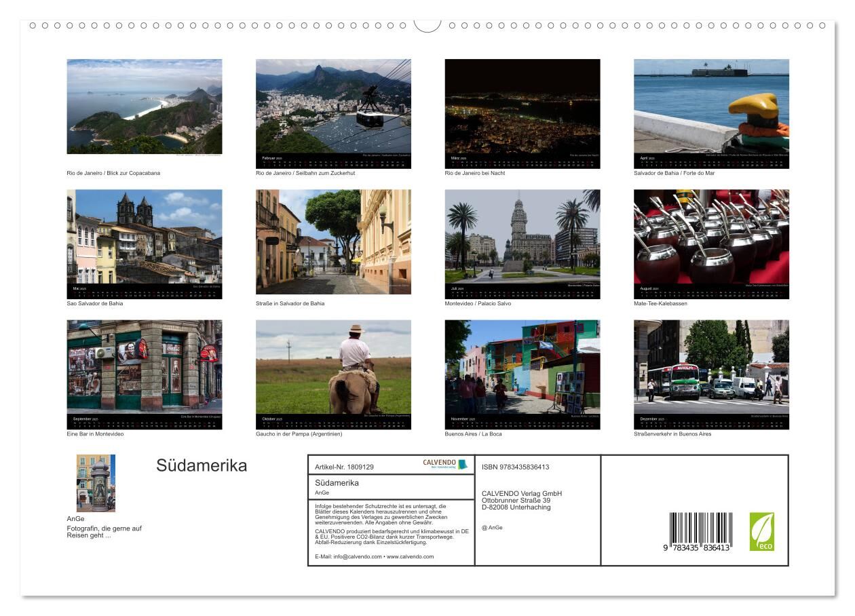Click the www.calvendo.com website text

pyautogui.click(x=410, y=556)
